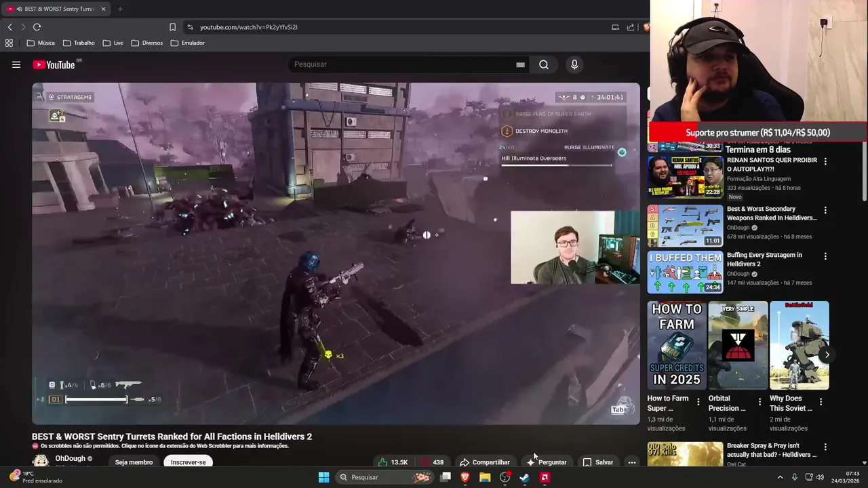868x488 pixels.
Task: Start voice search with the microphone icon
Action: 574,64
